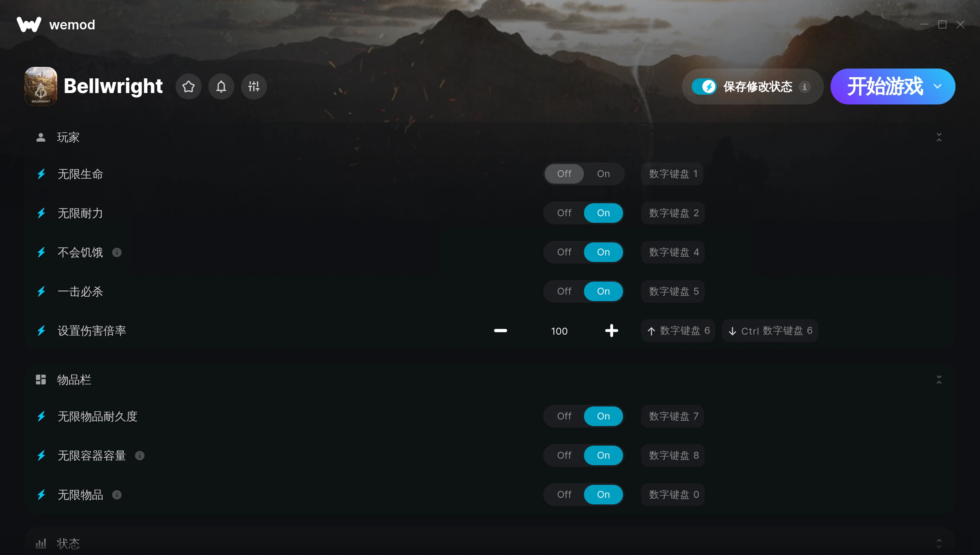Screen dimensions: 980x555
Task: Favorite Bellwright with the star icon
Action: point(189,87)
